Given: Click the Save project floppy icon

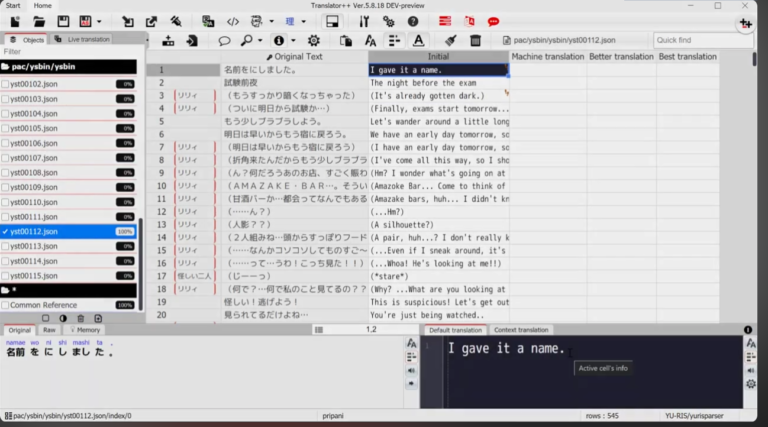Looking at the screenshot, I should 63,21.
